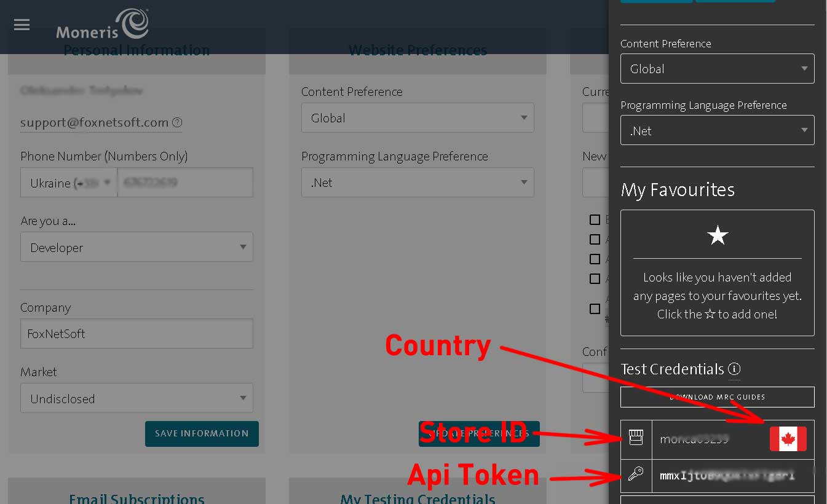Click the Email Subscriptions heading
The height and width of the screenshot is (504, 827).
click(137, 498)
